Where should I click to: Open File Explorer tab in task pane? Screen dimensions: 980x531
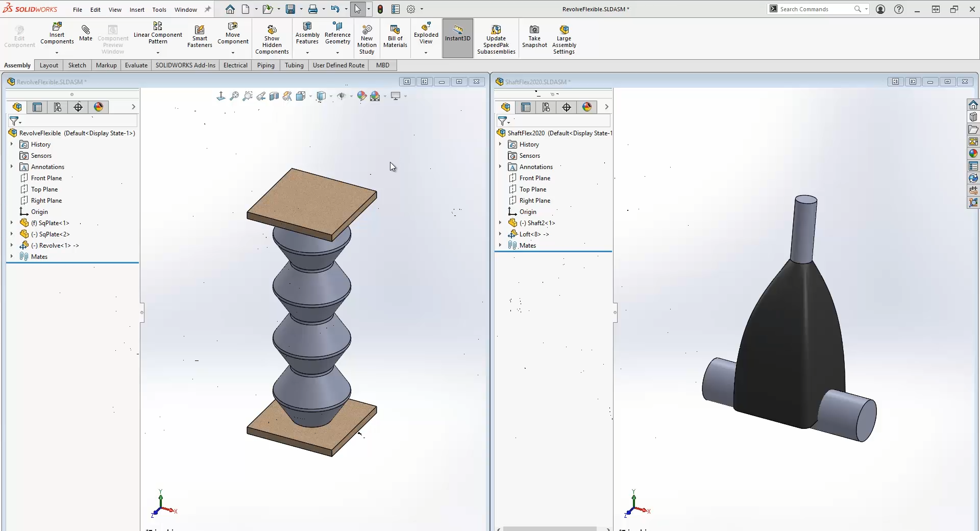[973, 129]
